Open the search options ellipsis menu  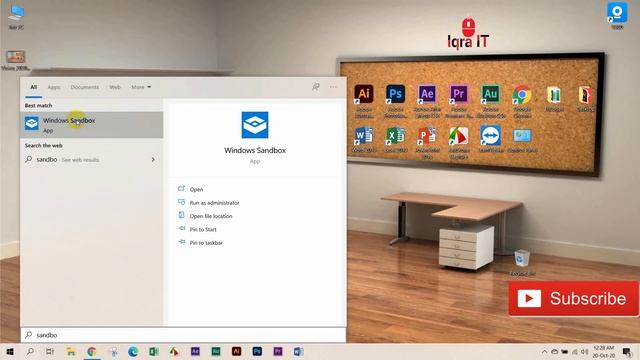click(x=333, y=87)
